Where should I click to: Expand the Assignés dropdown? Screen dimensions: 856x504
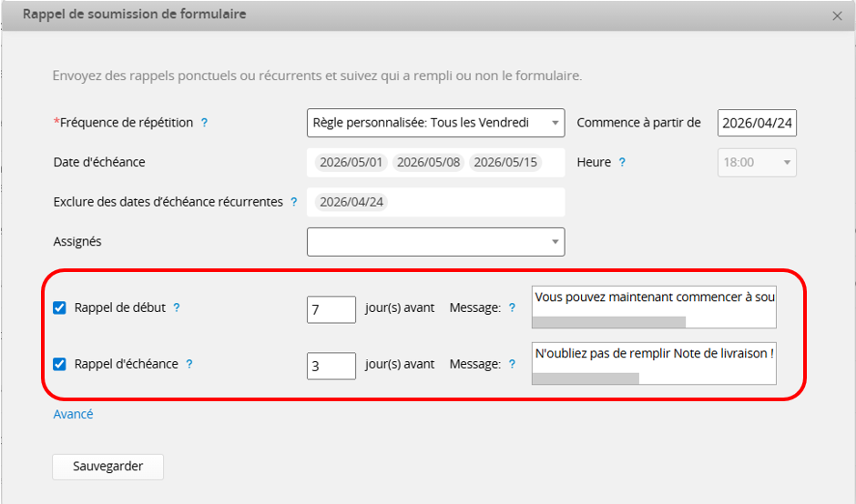point(435,242)
